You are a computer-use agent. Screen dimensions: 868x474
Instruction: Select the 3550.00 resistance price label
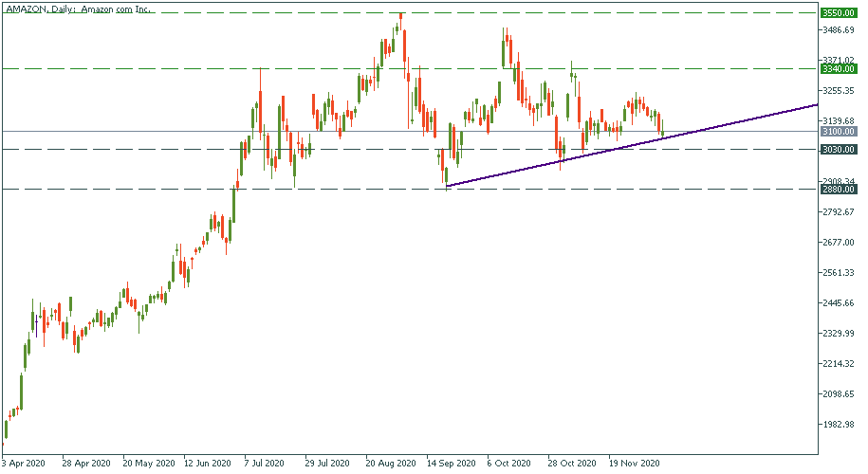[840, 12]
